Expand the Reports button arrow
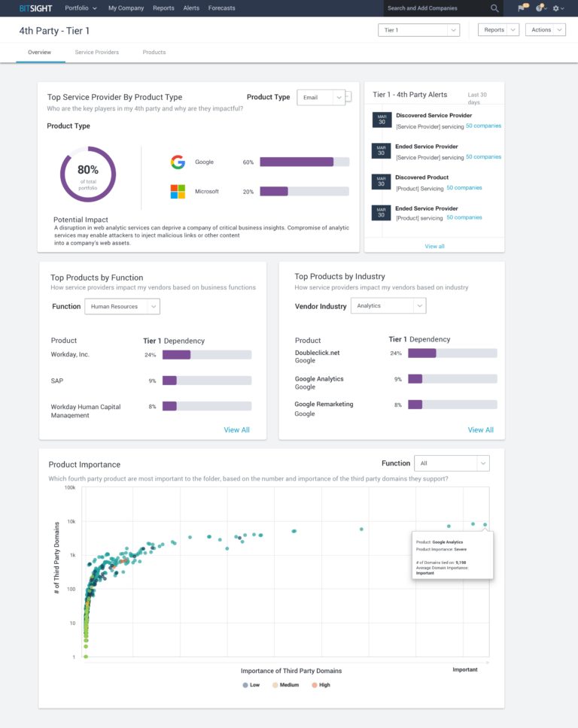Viewport: 578px width, 728px height. (x=513, y=30)
